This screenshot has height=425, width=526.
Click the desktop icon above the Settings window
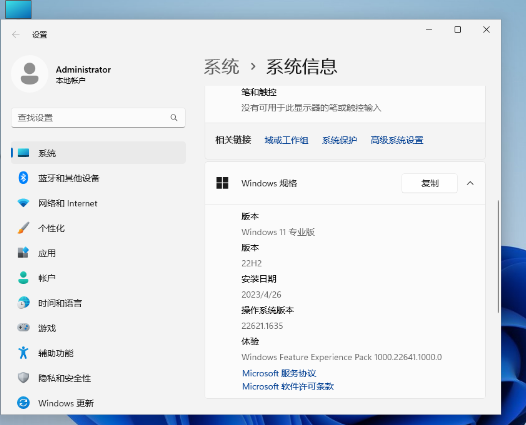[x=18, y=9]
